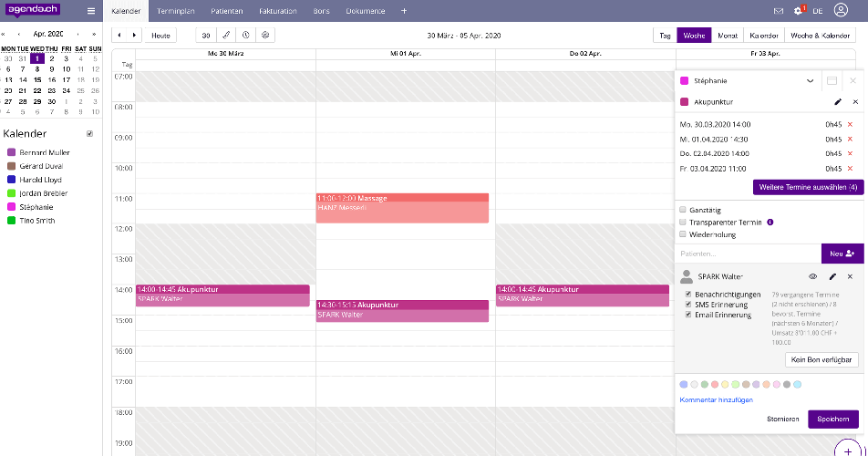
Task: Uncheck the SMS Erinnerung checkbox
Action: [688, 305]
